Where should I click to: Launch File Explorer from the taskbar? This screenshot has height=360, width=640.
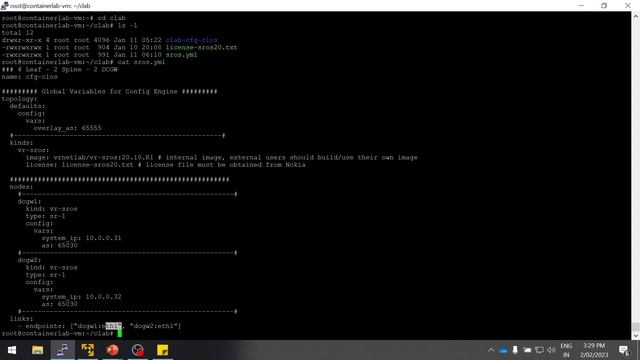click(38, 350)
